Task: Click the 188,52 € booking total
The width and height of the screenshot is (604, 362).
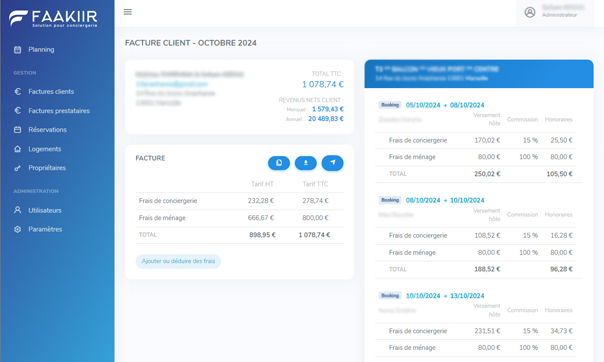Action: [x=487, y=269]
